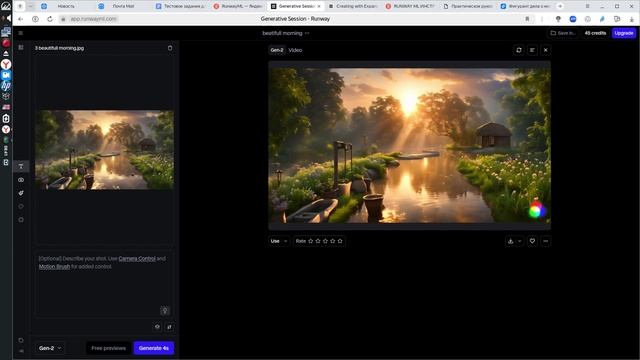Rate the result two stars
The image size is (640, 360).
[318, 241]
